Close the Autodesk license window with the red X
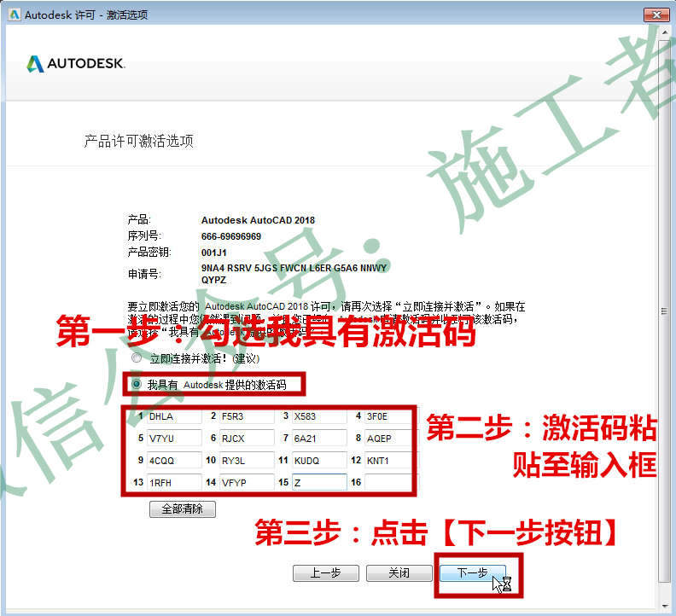The width and height of the screenshot is (676, 616). click(x=656, y=15)
